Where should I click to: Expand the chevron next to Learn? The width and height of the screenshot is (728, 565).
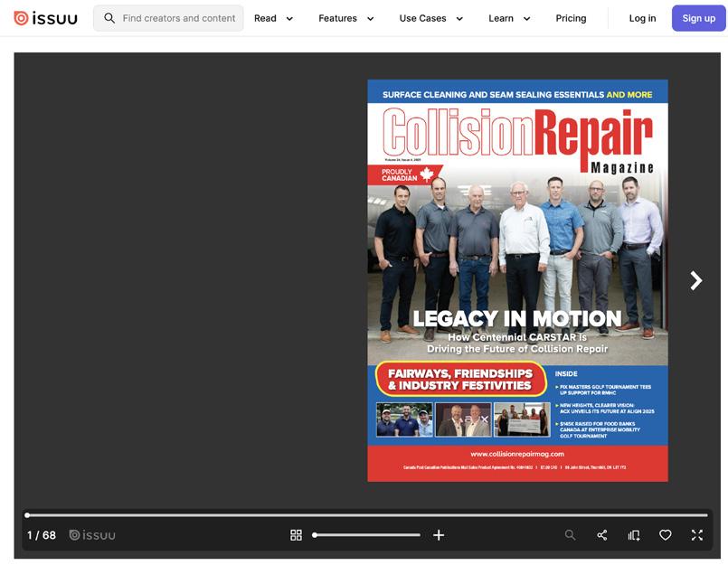pos(527,19)
